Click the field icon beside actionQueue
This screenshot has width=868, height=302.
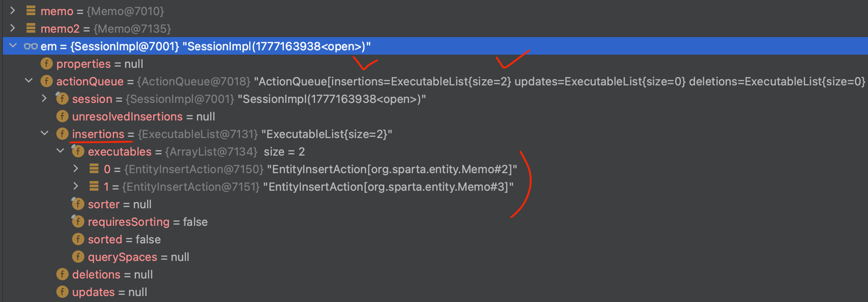pos(46,81)
